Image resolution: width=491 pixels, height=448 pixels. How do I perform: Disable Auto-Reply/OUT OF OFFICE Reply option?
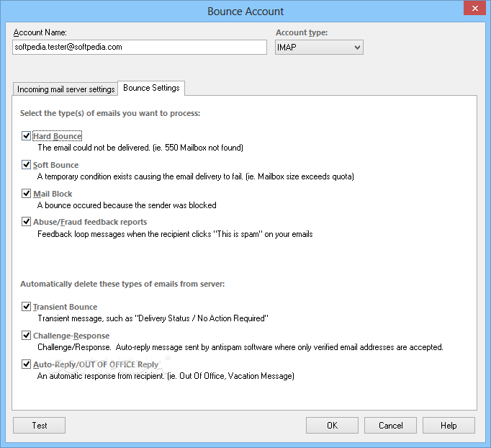pyautogui.click(x=26, y=364)
